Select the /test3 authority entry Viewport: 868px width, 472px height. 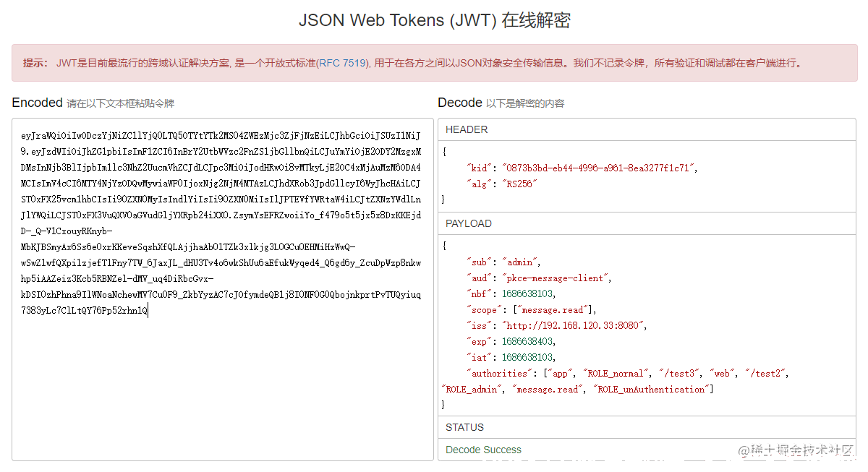click(681, 373)
